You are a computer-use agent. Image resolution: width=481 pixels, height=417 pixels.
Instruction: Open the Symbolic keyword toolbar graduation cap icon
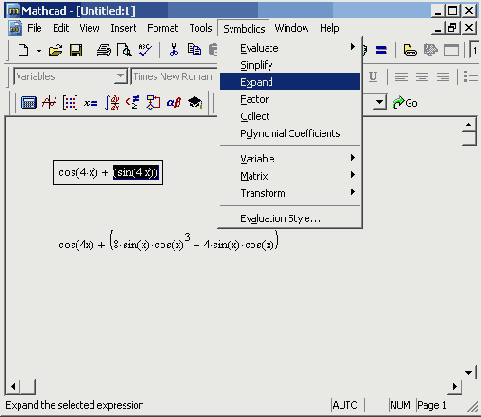[x=195, y=103]
